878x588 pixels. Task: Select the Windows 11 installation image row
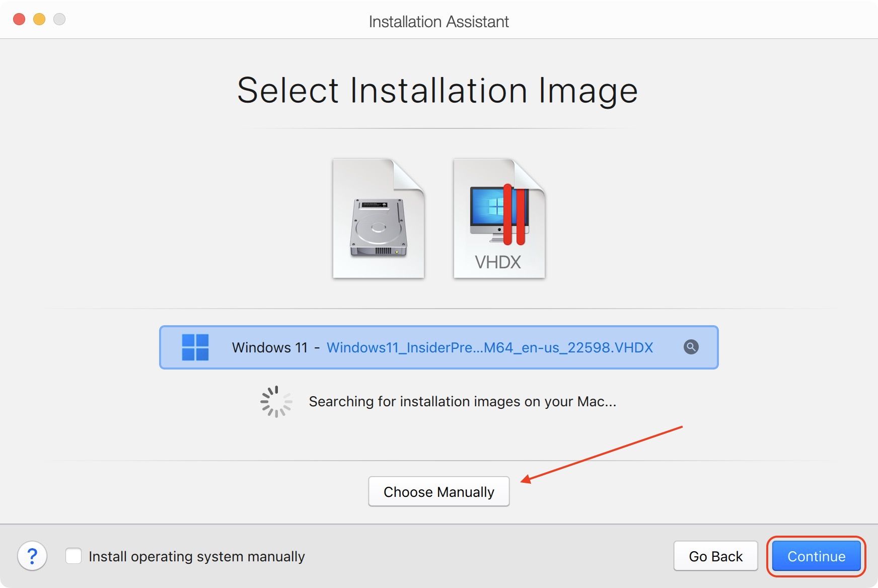tap(438, 347)
